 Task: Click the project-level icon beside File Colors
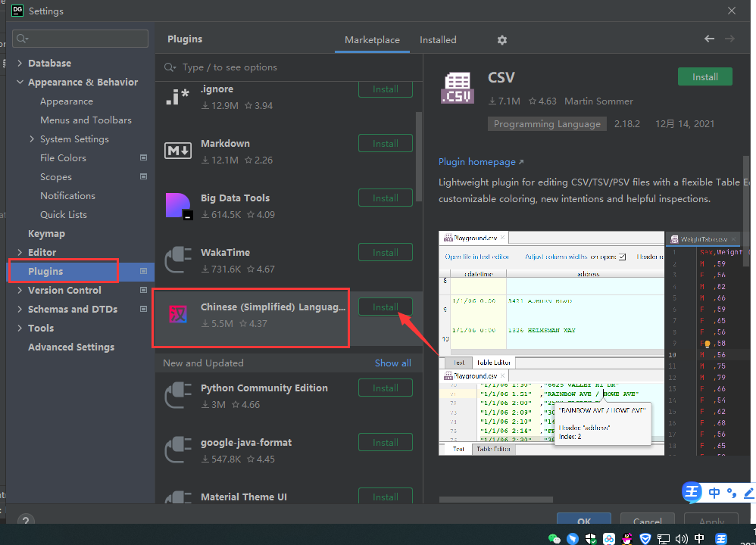tap(143, 157)
